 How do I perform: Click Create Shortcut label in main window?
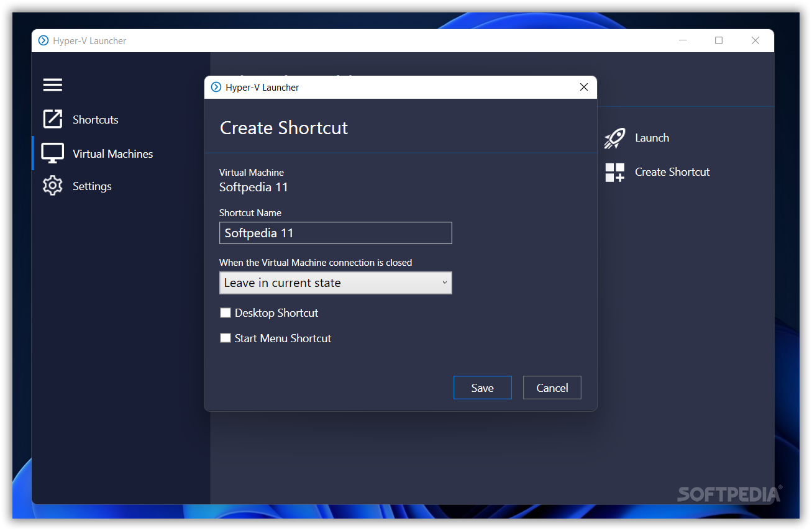click(672, 172)
